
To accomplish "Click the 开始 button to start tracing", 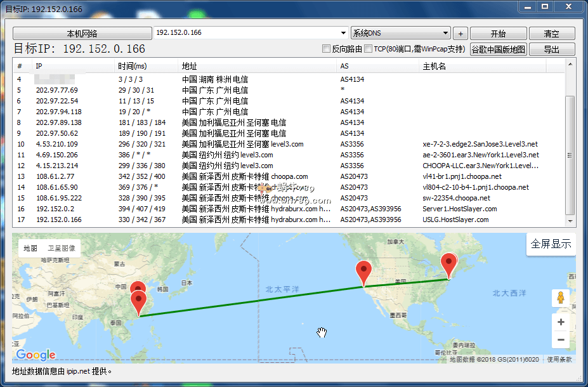I will tap(498, 34).
